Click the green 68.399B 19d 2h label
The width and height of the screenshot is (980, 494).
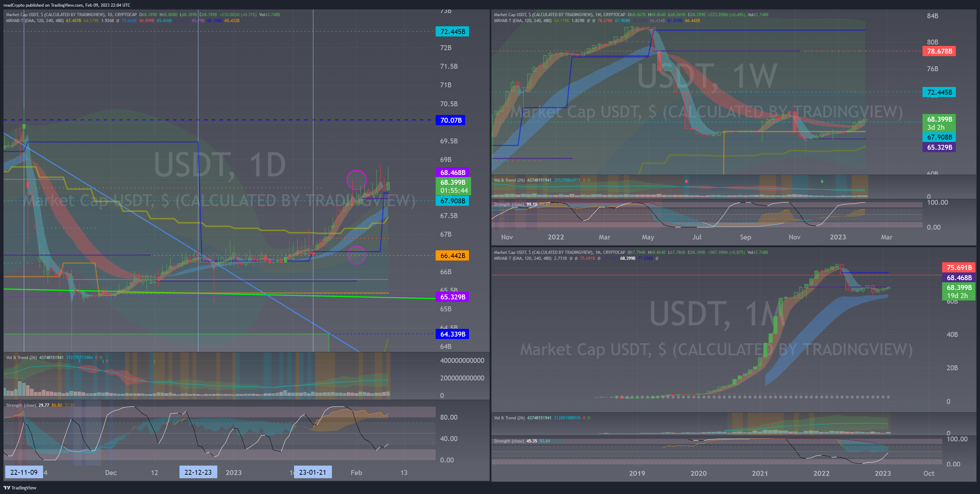click(959, 292)
